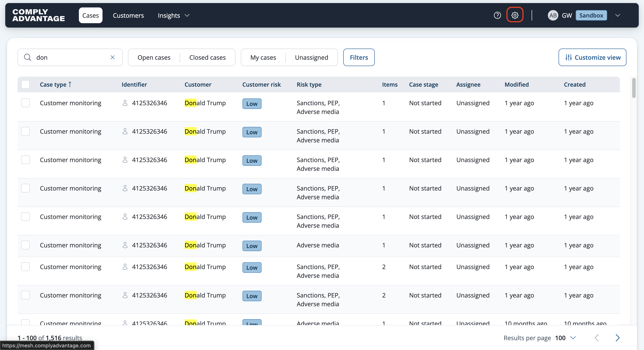Screen dimensions: 644x350
Task: Tick the checkbox of the Adverse media-only row dated 1 year ago
Action: pos(25,245)
